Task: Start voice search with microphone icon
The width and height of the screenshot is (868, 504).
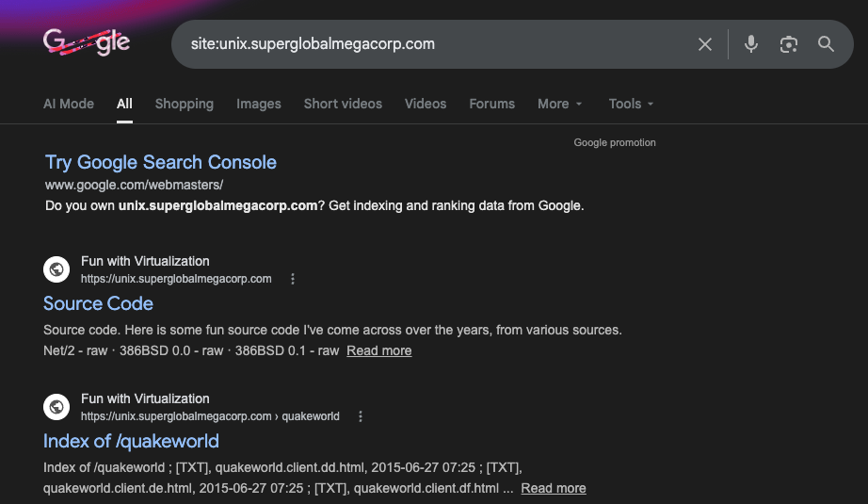Action: 750,44
